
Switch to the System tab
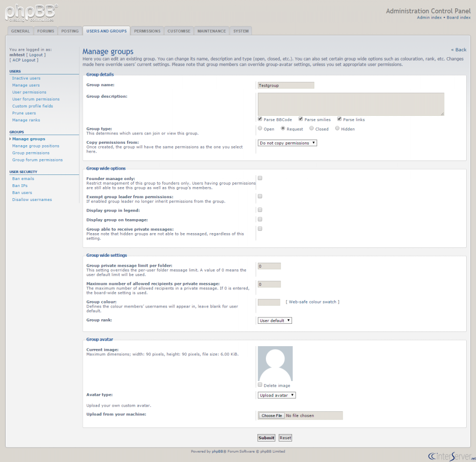pyautogui.click(x=241, y=31)
